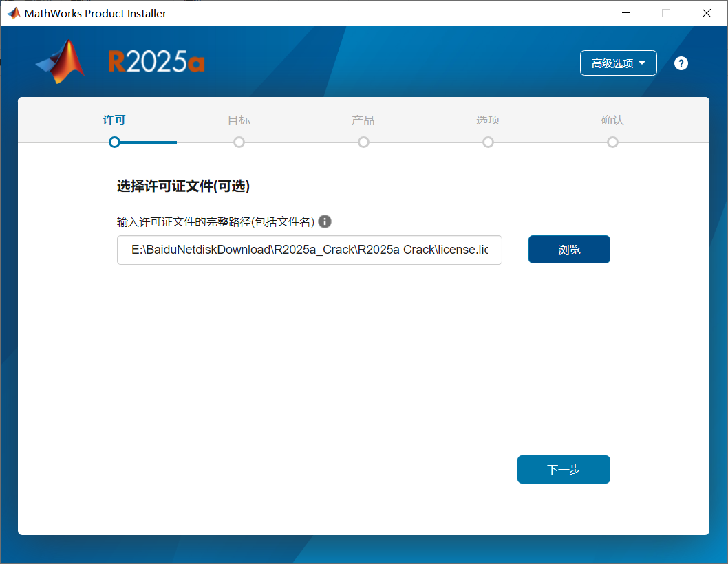This screenshot has width=728, height=564.
Task: Click the 许可 progress step circle
Action: pyautogui.click(x=114, y=142)
